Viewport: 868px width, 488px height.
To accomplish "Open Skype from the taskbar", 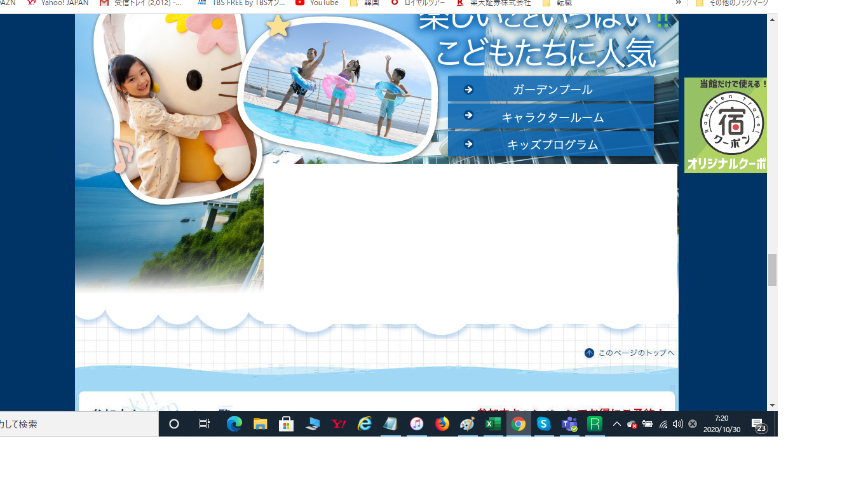I will (x=544, y=424).
